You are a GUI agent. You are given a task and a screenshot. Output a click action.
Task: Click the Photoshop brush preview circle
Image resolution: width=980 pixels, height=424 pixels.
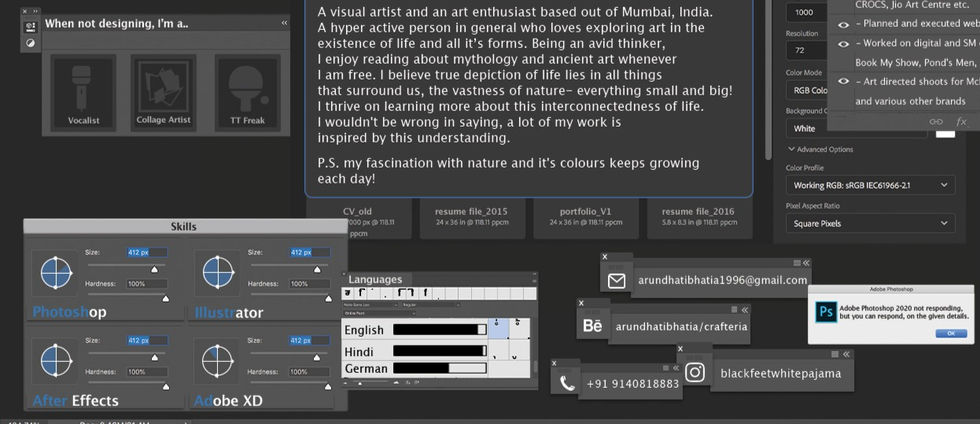(x=56, y=273)
